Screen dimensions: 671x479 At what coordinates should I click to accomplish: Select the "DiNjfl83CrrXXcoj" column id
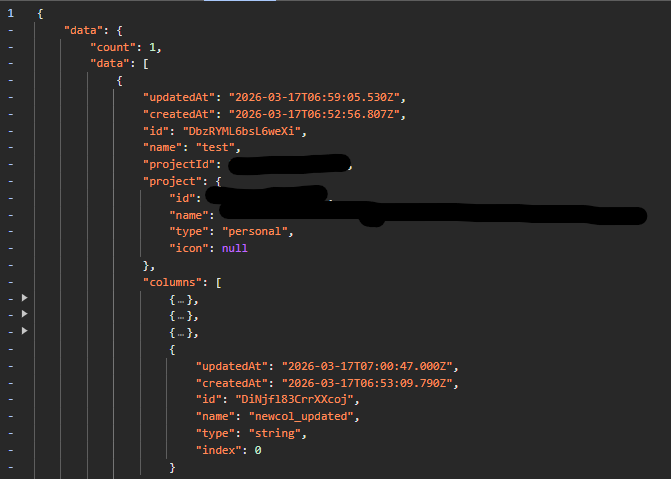pos(295,399)
